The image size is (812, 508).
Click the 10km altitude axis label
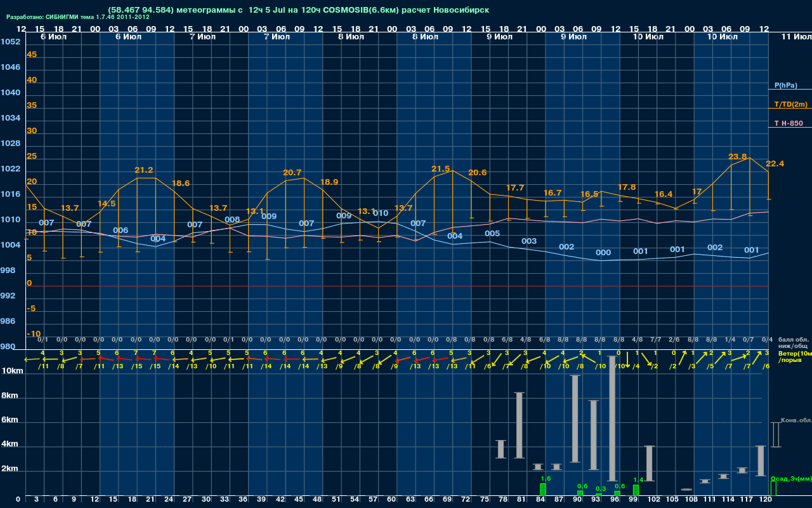click(x=12, y=370)
